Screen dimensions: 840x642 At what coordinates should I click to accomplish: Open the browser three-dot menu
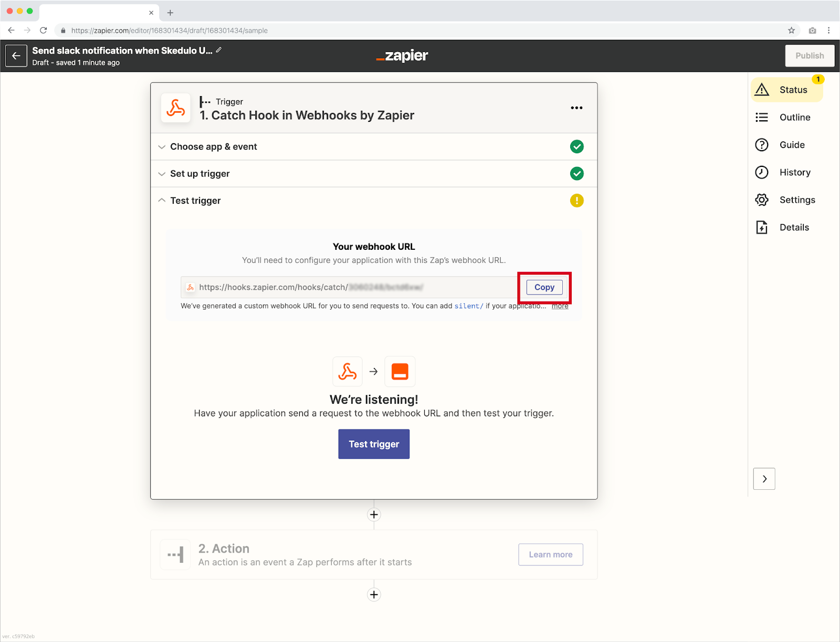click(829, 30)
